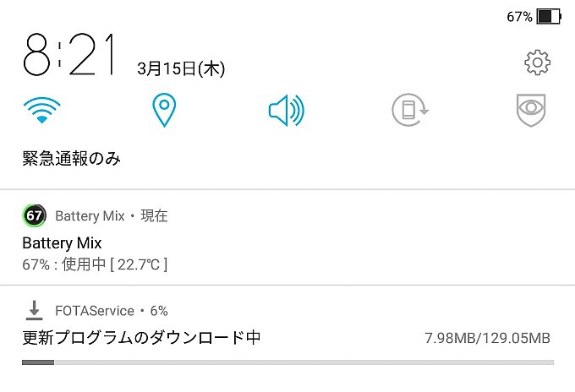Expand the Battery Mix notification header
Viewport: 575px width, 392px height.
pyautogui.click(x=112, y=215)
